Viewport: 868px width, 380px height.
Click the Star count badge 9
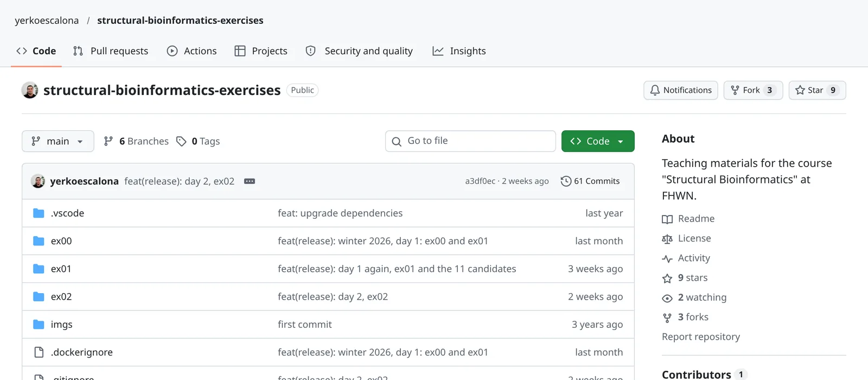tap(833, 90)
